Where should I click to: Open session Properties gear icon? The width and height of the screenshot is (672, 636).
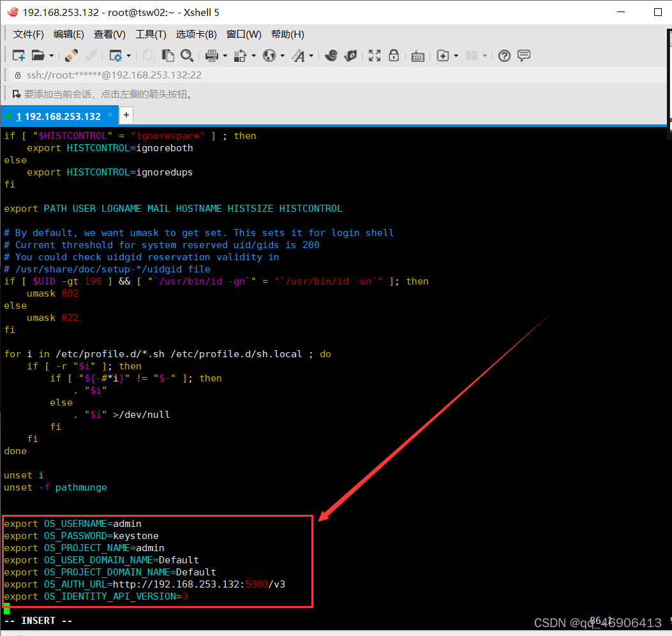(116, 55)
